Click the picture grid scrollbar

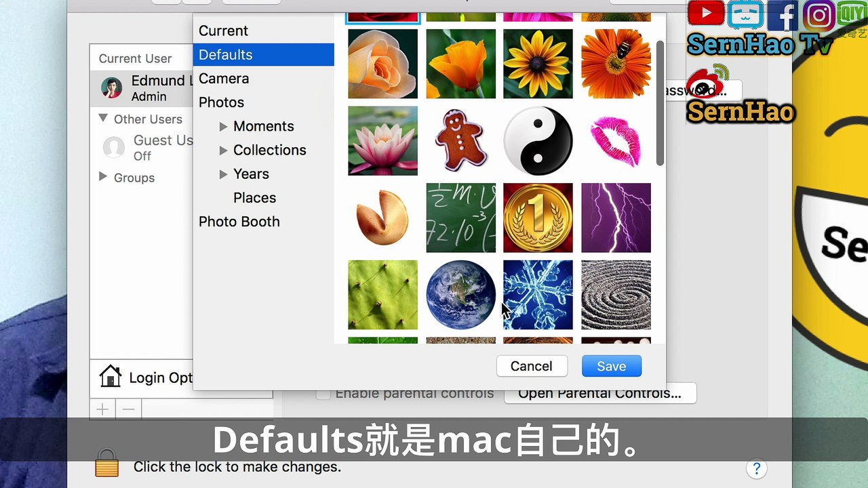coord(660,103)
